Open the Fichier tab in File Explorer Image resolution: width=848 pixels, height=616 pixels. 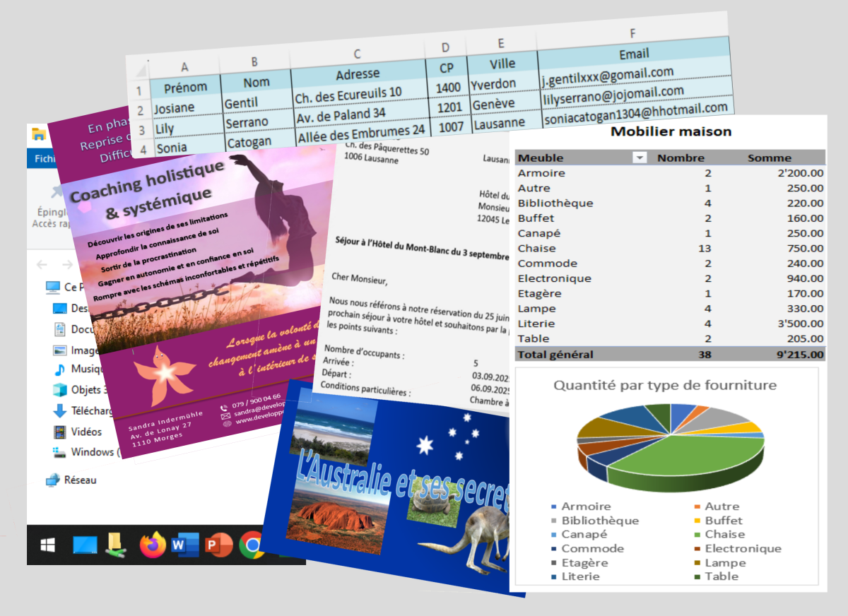pyautogui.click(x=44, y=159)
